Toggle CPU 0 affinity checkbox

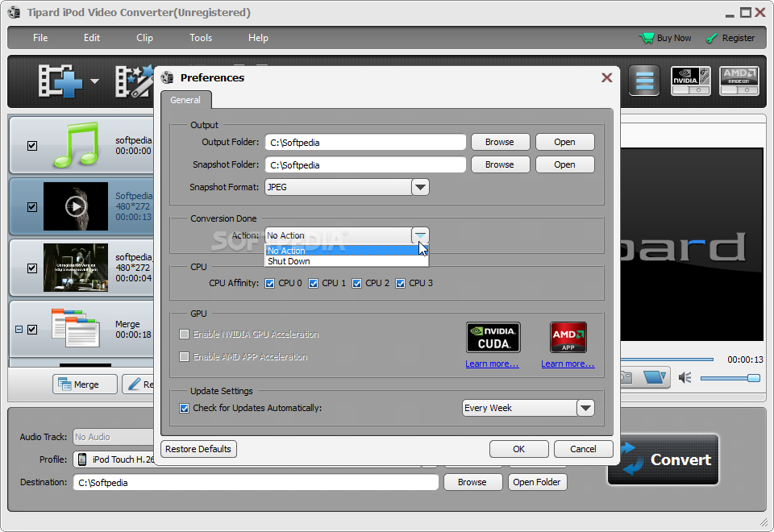[269, 283]
